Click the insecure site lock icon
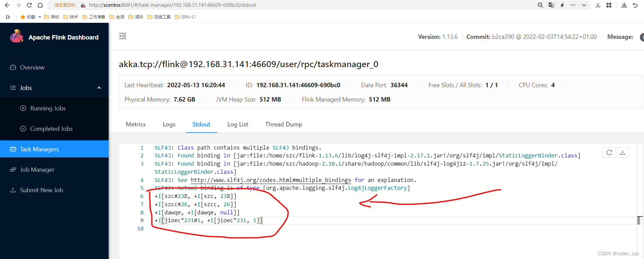Screen dimensions: 644x259 click(x=83, y=5)
